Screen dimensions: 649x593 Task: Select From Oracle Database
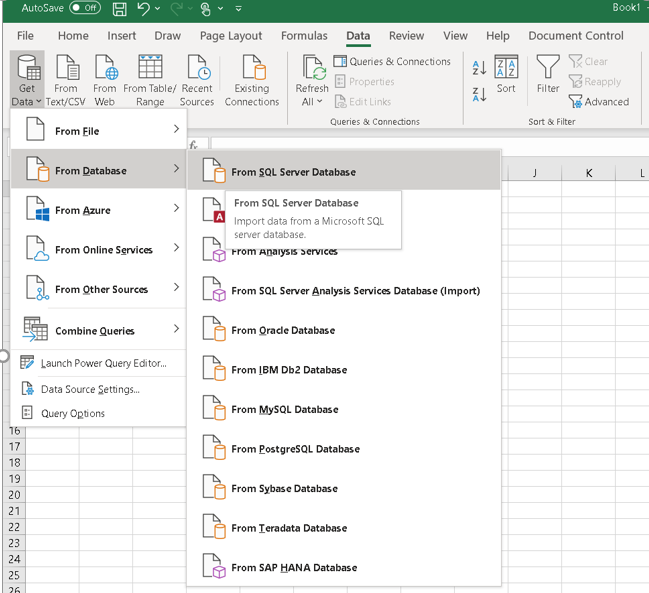[344, 330]
